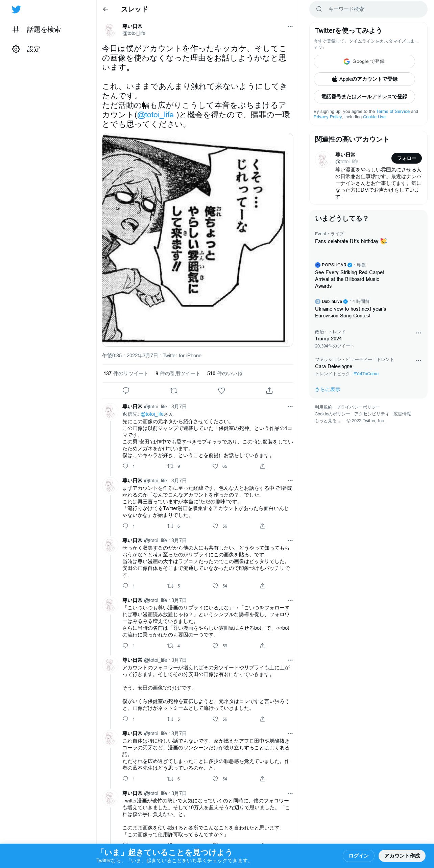Click the ログイン button in bottom banner
Image resolution: width=434 pixels, height=868 pixels.
point(358,855)
